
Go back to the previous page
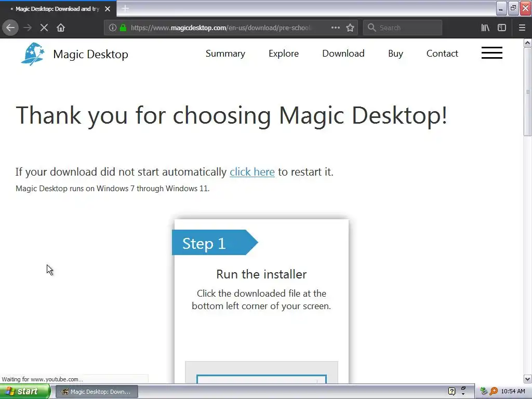pyautogui.click(x=10, y=28)
